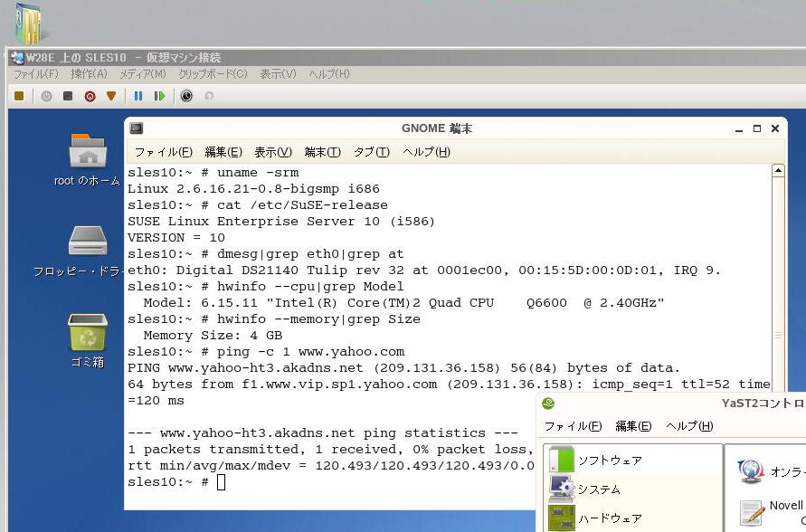The image size is (806, 532).
Task: Open the ヘルプ(H) menu of the VM connection window
Action: [x=329, y=74]
